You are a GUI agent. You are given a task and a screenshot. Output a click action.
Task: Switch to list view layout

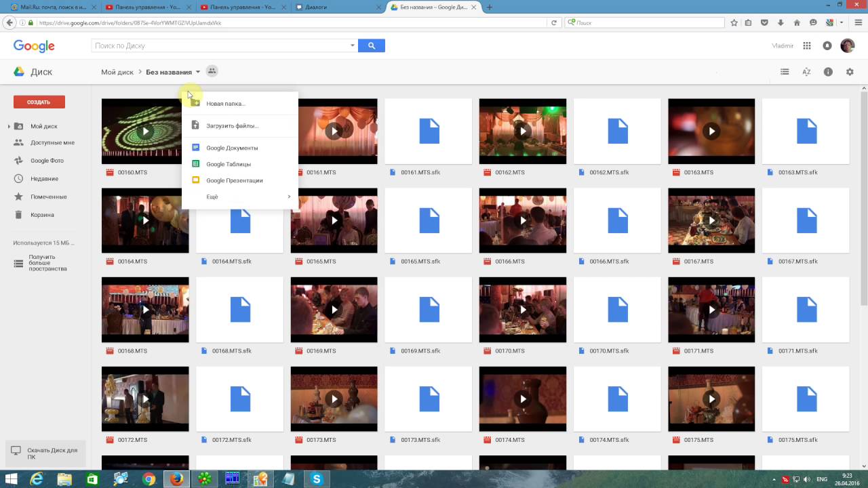pos(785,72)
